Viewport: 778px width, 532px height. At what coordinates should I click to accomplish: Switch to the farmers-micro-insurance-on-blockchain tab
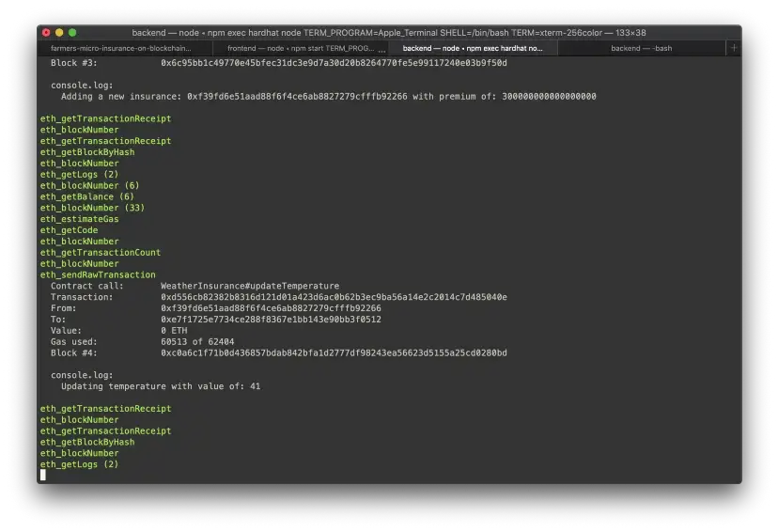pyautogui.click(x=120, y=48)
